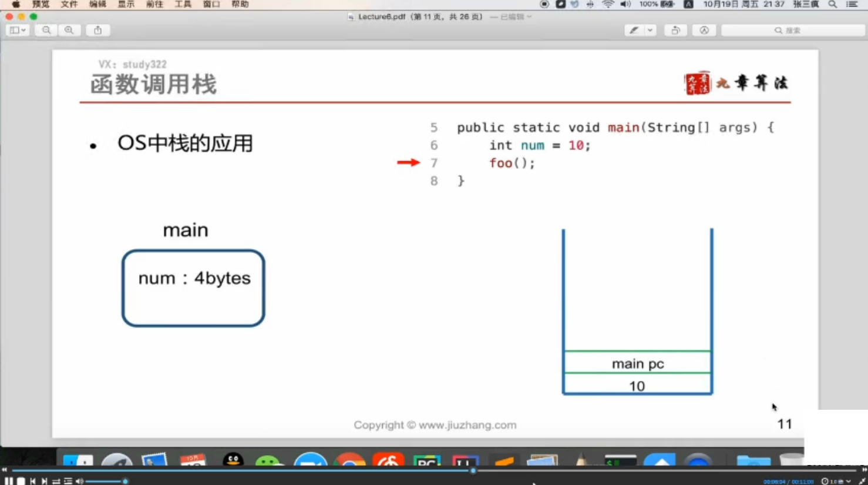Open the sidebar view options dropdown
Image resolution: width=868 pixels, height=485 pixels.
[x=16, y=30]
